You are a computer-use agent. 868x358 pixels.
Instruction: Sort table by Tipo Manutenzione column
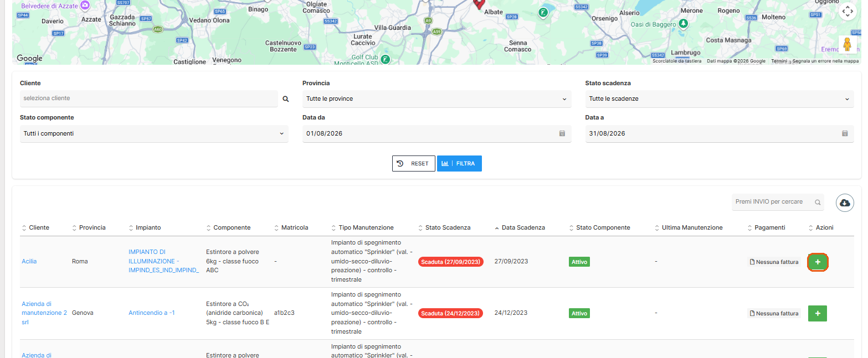[x=362, y=227]
